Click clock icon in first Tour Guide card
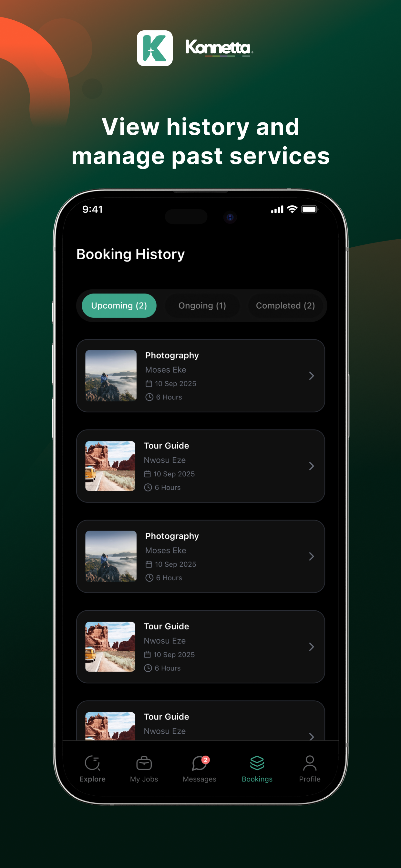Viewport: 401px width, 868px height. pos(148,488)
